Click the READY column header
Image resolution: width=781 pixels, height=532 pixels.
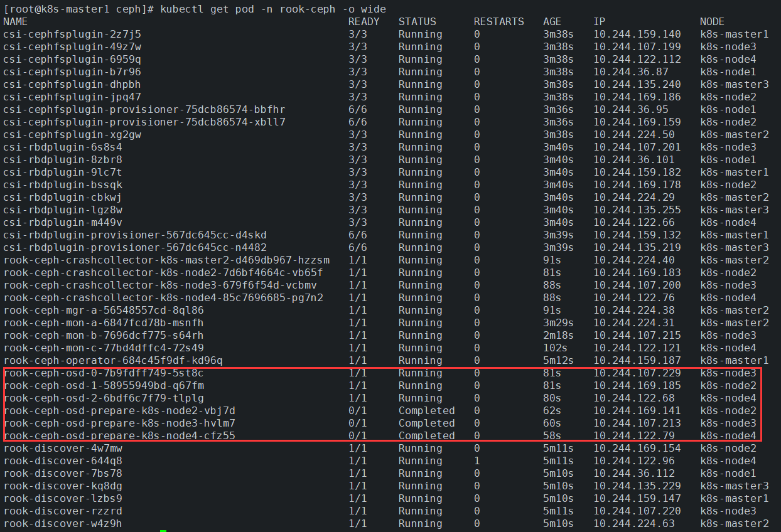click(x=364, y=21)
